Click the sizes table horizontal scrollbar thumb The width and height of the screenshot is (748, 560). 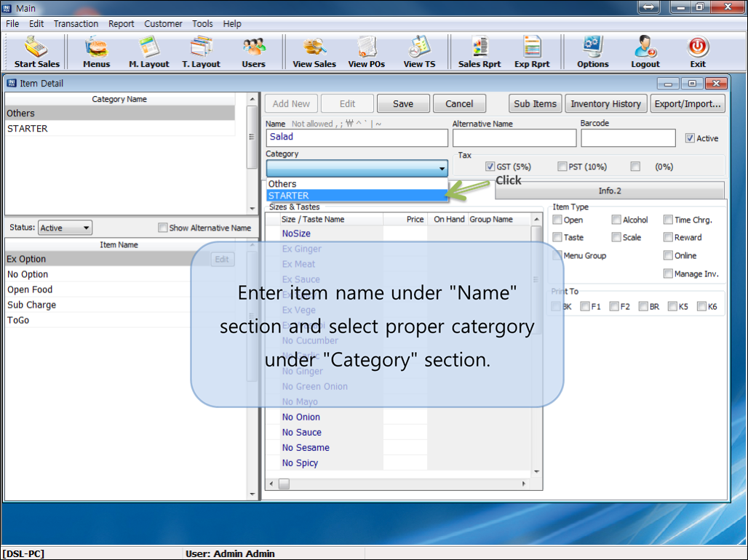(x=284, y=484)
